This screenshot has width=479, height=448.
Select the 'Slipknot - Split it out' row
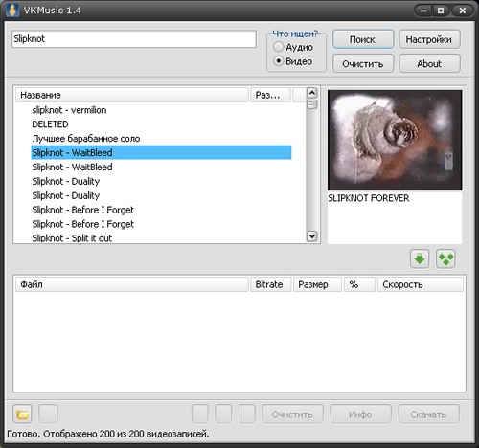tap(161, 238)
